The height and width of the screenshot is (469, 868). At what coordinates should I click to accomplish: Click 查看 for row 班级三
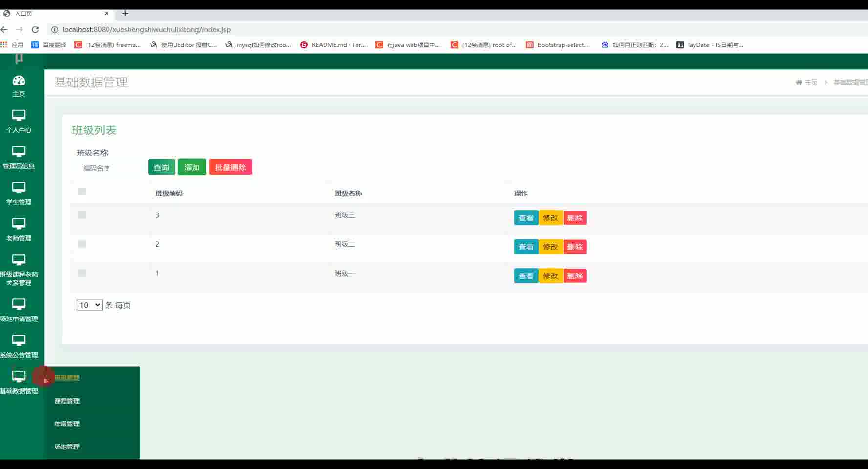point(526,218)
